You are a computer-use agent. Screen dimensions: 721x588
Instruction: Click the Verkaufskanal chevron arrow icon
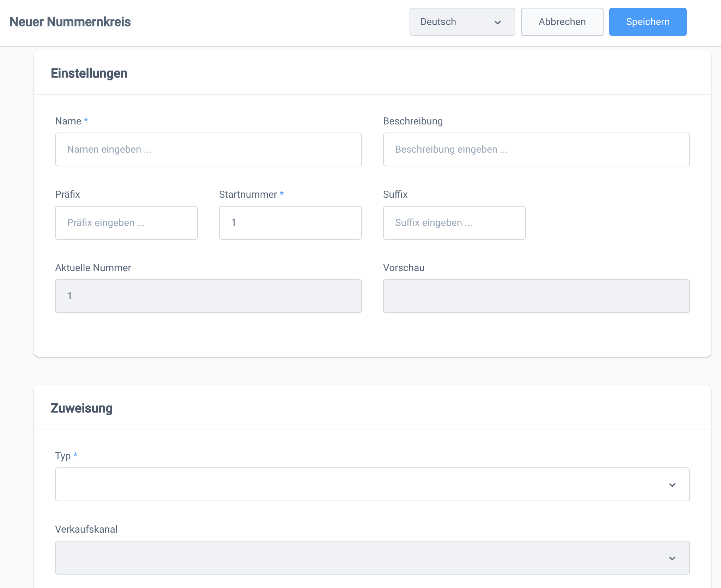pyautogui.click(x=672, y=558)
